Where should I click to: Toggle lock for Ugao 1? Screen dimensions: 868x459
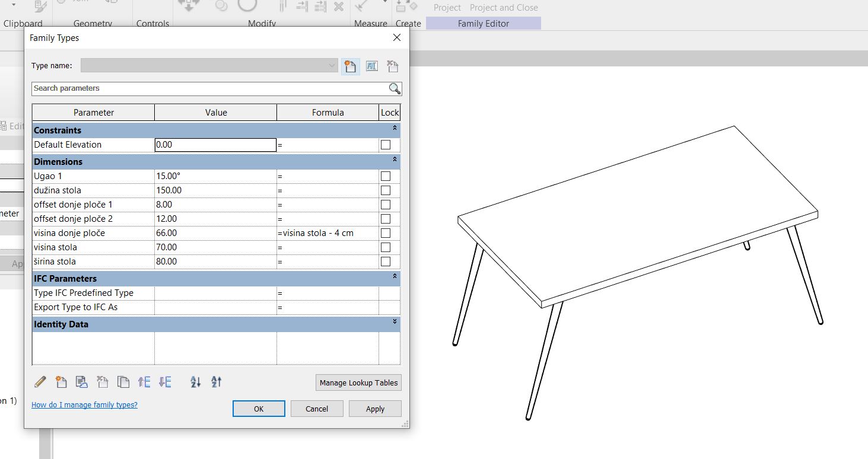[386, 176]
